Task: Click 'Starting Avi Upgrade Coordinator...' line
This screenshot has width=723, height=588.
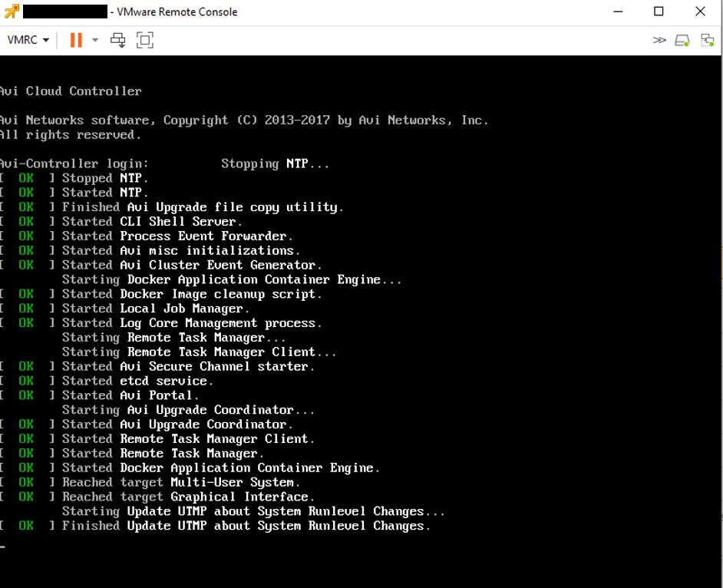Action: [189, 410]
